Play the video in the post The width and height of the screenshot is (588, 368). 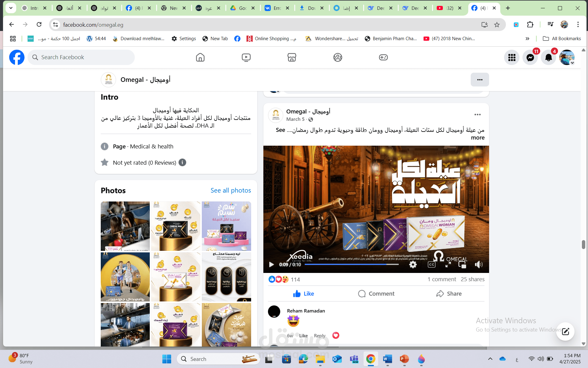pos(271,264)
